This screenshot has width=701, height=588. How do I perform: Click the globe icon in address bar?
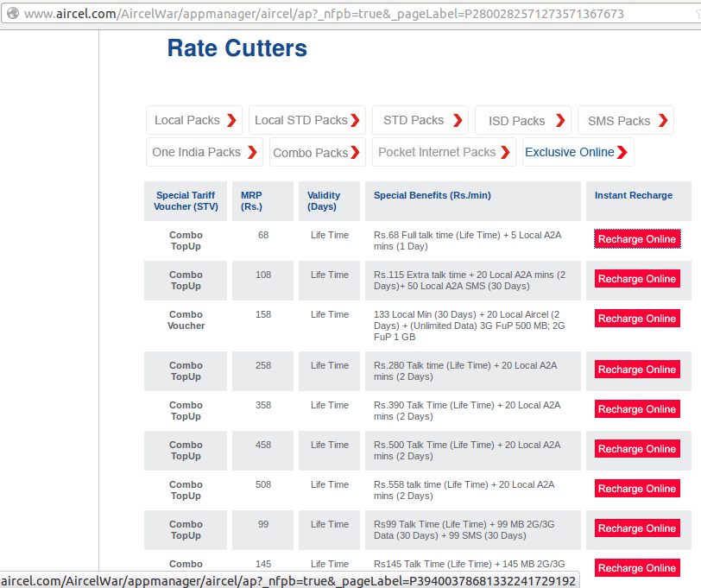click(x=13, y=14)
